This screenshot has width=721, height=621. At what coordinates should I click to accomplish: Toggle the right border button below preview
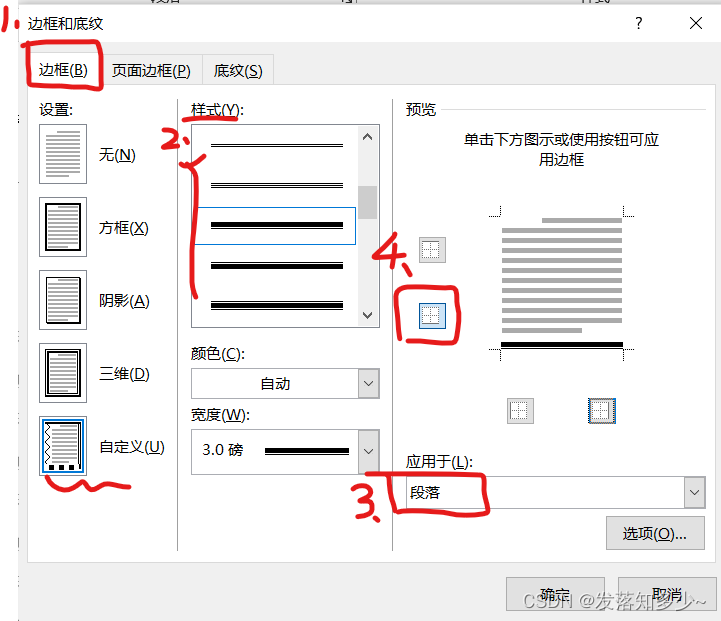[x=601, y=411]
